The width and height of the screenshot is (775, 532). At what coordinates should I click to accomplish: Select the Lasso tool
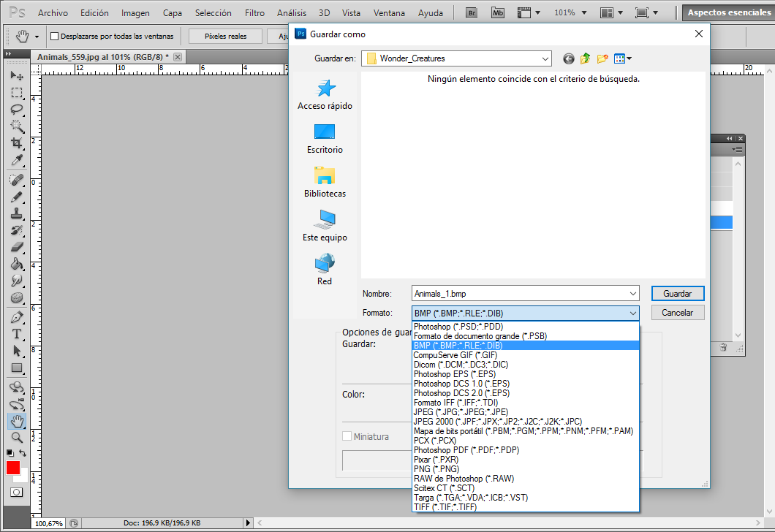click(17, 110)
